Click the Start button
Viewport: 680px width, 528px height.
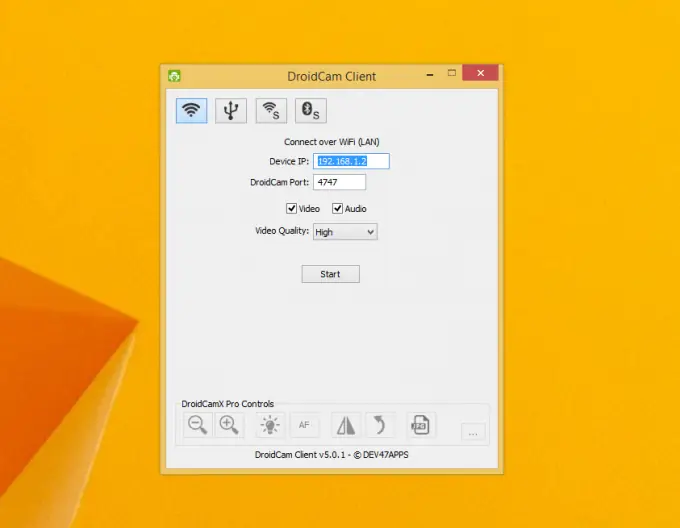click(x=330, y=274)
